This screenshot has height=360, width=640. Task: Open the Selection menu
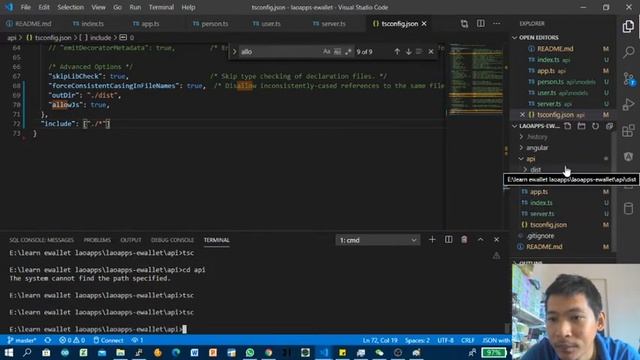click(70, 7)
